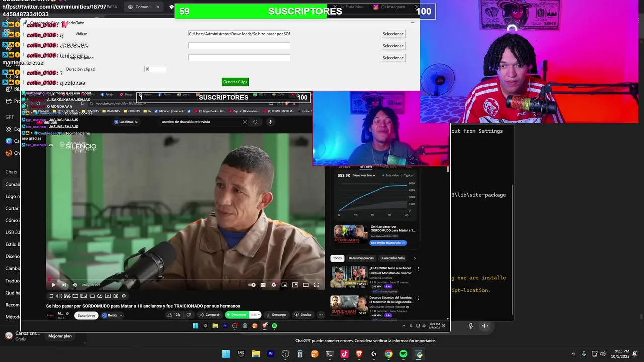This screenshot has height=362, width=644.
Task: Click ChatGPT Mejorar plan button
Action: tap(60, 336)
